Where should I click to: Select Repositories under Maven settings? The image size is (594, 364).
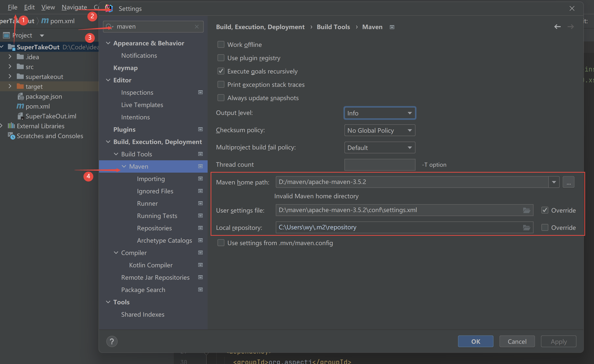click(154, 228)
